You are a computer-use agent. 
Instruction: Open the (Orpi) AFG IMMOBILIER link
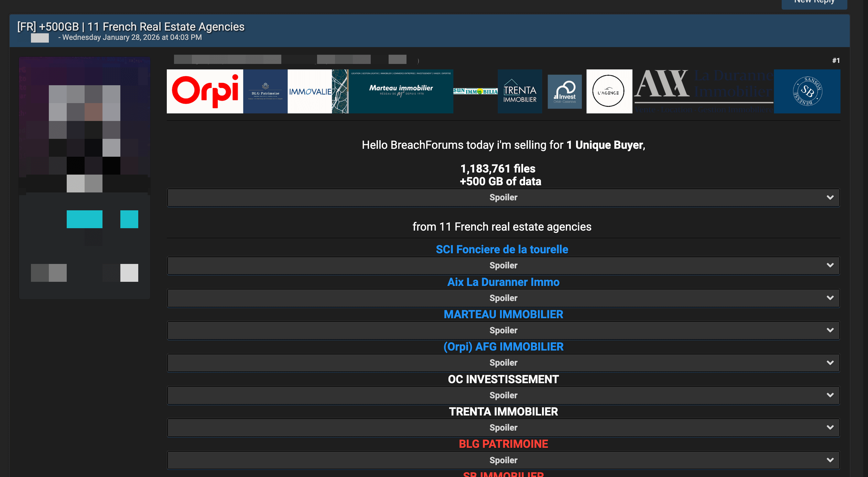coord(503,347)
